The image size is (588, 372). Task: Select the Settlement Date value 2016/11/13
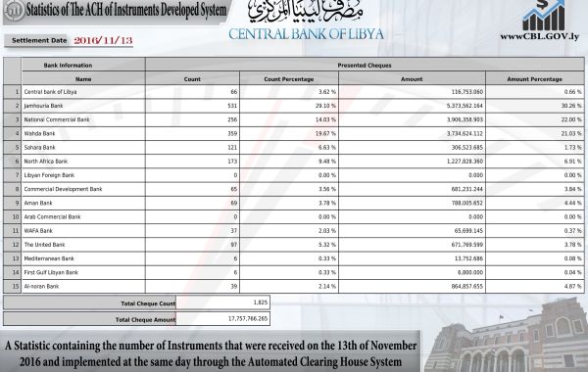click(103, 40)
